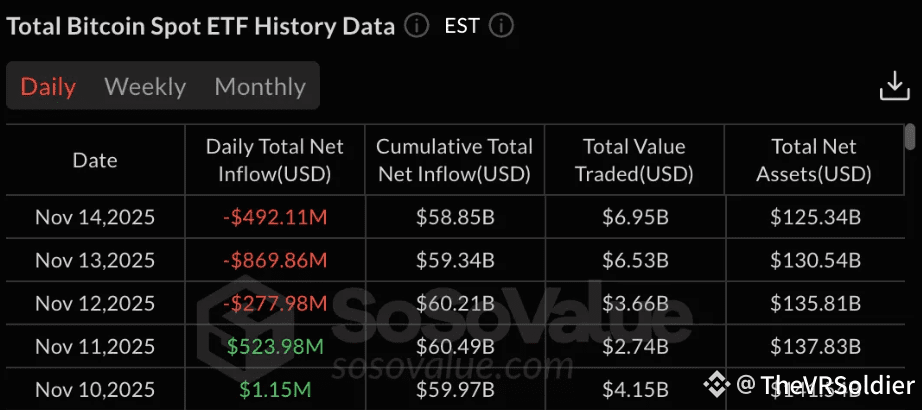Screen dimensions: 922x410
Task: Click the -$869.86M inflow value
Action: click(x=275, y=261)
